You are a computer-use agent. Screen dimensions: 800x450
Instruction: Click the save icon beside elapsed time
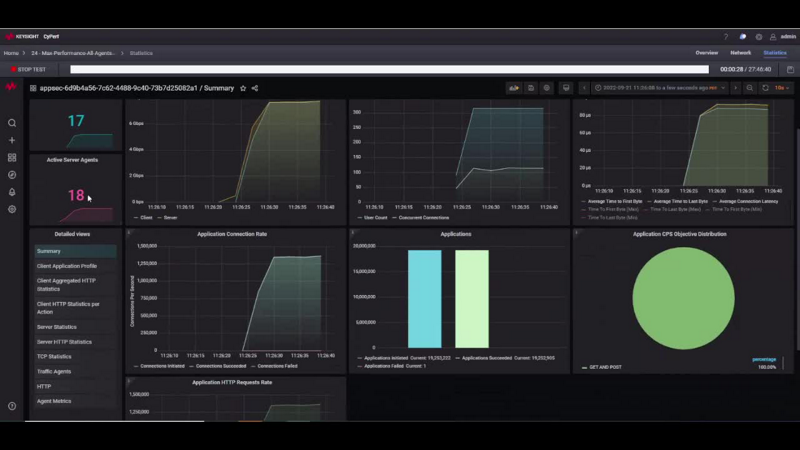coord(790,69)
